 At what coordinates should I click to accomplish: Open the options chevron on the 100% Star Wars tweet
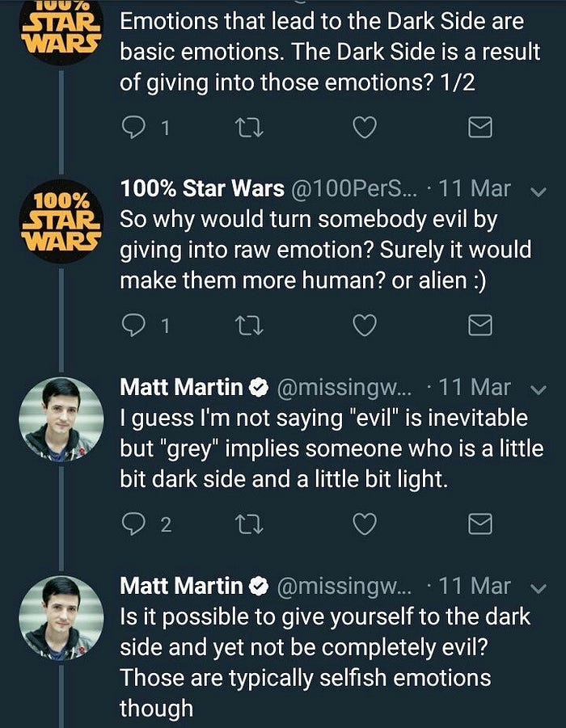click(536, 191)
